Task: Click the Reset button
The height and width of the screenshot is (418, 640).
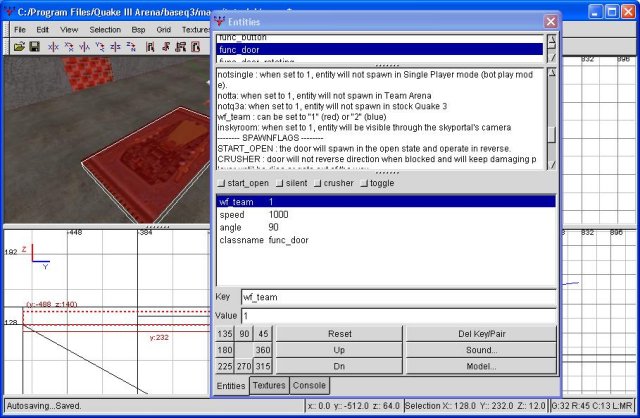Action: tap(340, 334)
